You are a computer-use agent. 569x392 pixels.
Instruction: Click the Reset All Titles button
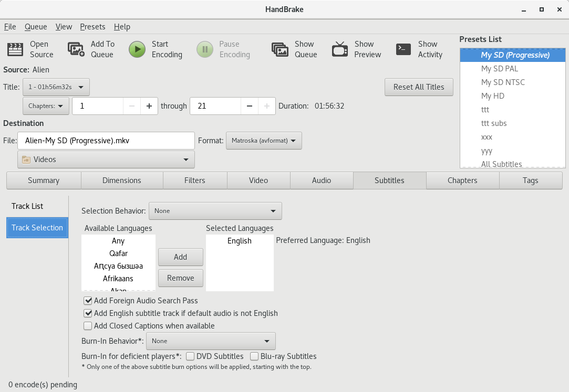[419, 87]
